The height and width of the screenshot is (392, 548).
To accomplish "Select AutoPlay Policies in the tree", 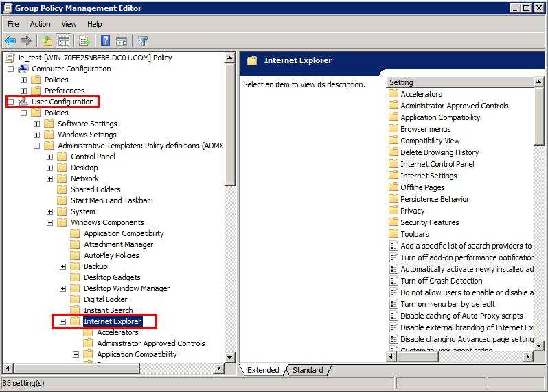I will (x=111, y=255).
